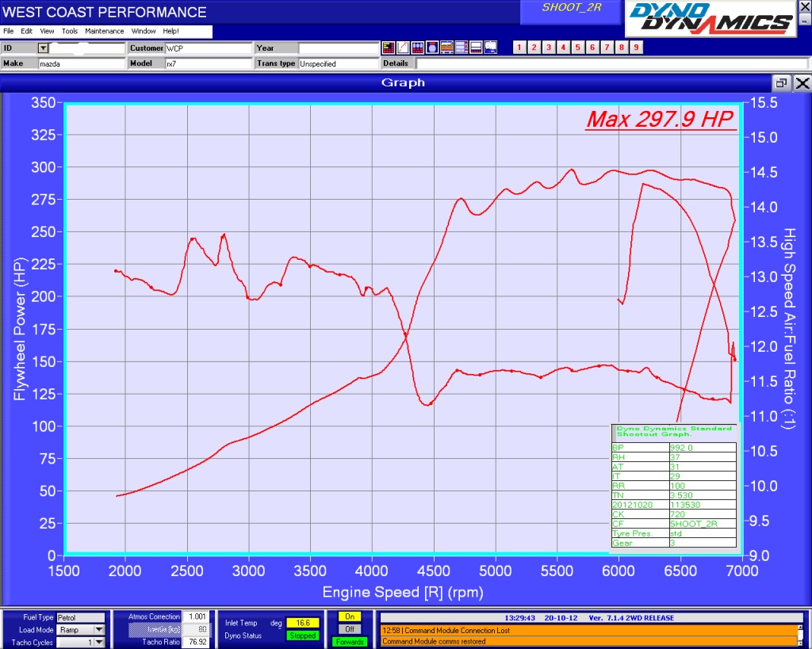The image size is (812, 649).
Task: Open the Maintenance menu
Action: coord(104,31)
